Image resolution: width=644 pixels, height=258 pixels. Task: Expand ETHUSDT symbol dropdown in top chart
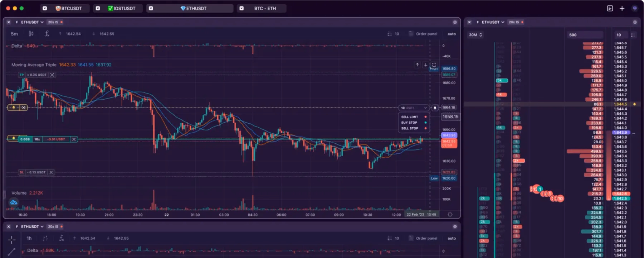(x=32, y=22)
